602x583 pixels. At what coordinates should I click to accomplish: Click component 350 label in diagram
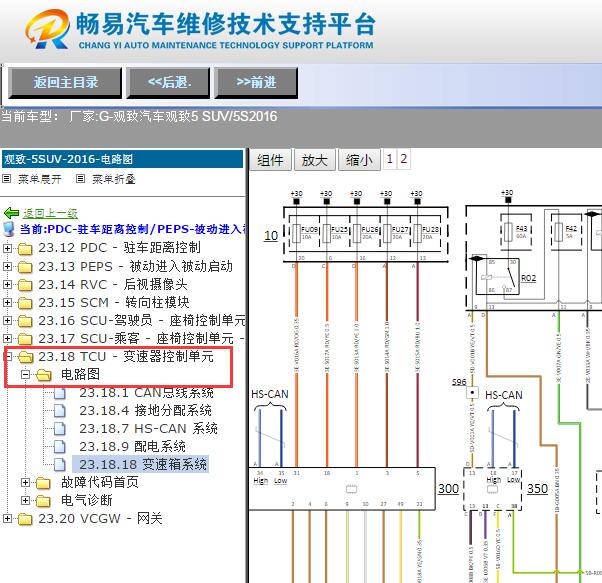pos(537,489)
